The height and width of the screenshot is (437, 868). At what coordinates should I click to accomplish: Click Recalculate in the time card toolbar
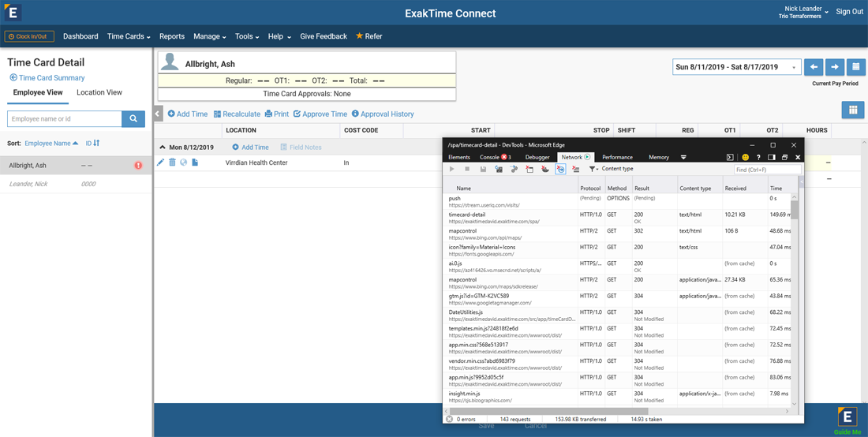pos(237,114)
